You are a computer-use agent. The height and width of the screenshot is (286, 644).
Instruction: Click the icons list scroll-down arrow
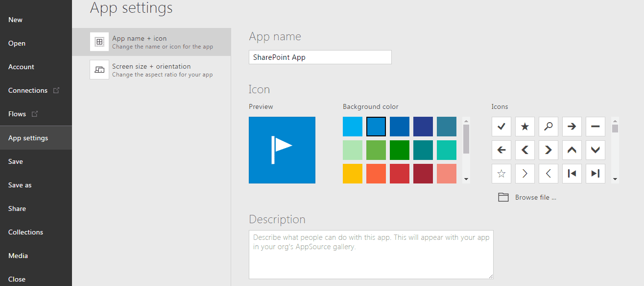tap(615, 180)
